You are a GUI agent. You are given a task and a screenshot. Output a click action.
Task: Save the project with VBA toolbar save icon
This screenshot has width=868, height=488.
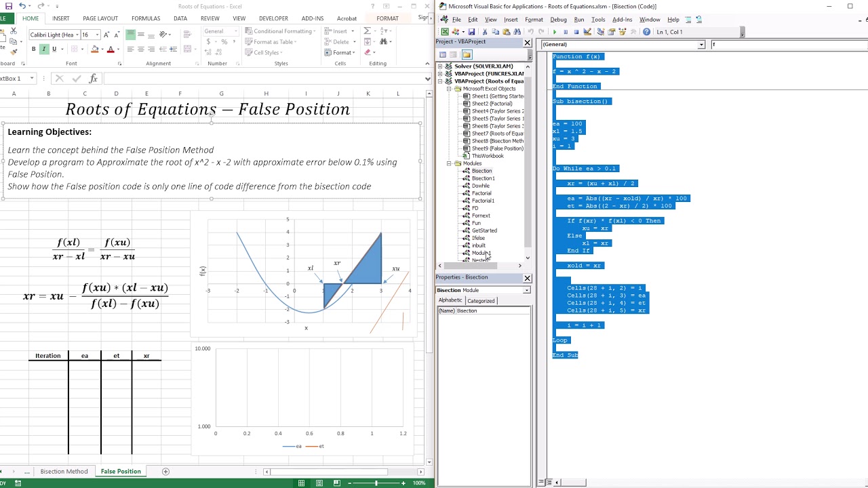[x=471, y=32]
